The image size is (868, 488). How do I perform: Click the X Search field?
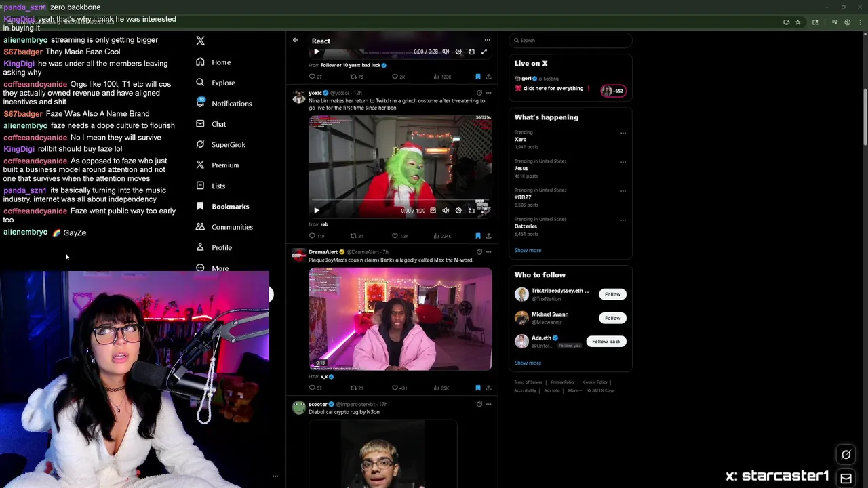pos(570,41)
